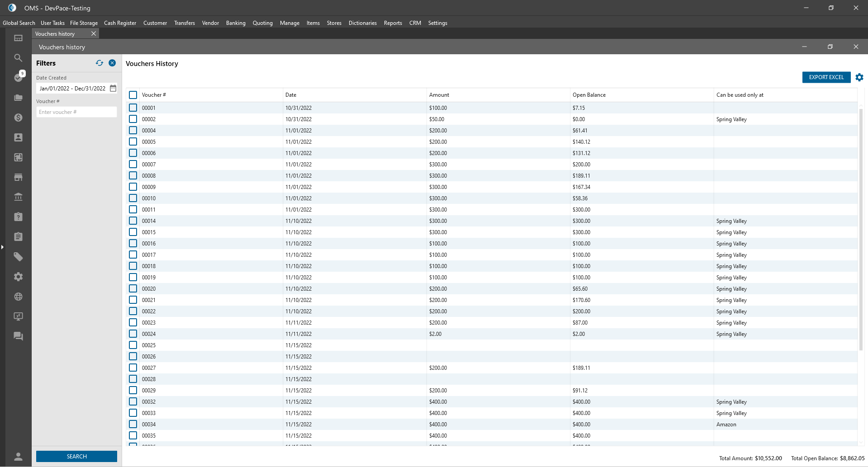Open the Settings menu

[437, 23]
